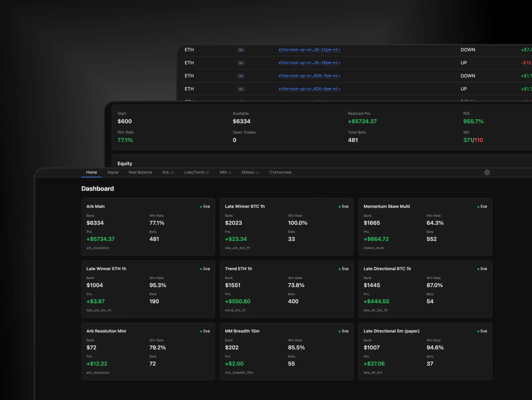Click the 100.0% win rate value
Screen dimensions: 532x400
298,223
